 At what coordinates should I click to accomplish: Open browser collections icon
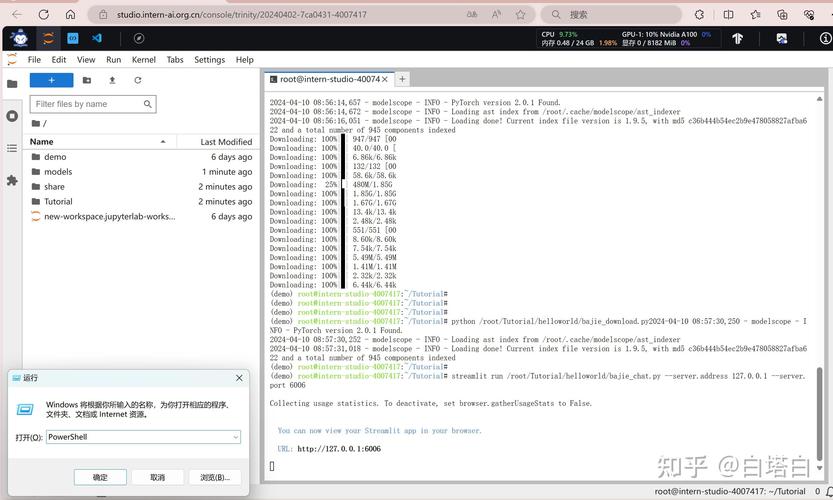click(x=782, y=14)
